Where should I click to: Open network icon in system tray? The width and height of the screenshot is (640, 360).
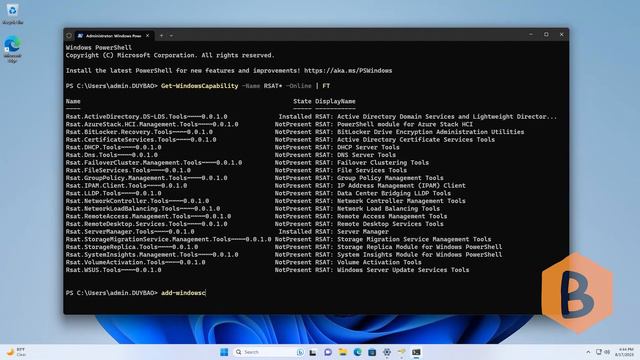pos(599,352)
